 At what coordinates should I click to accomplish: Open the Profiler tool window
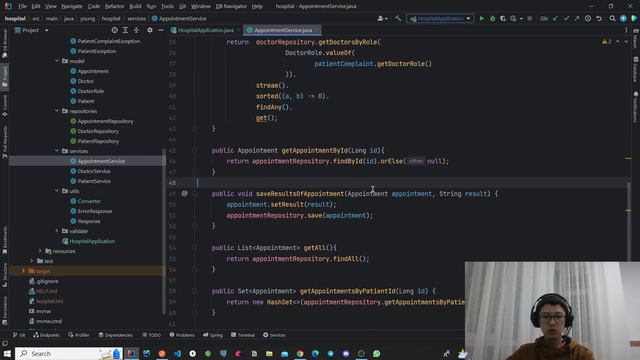point(79,335)
